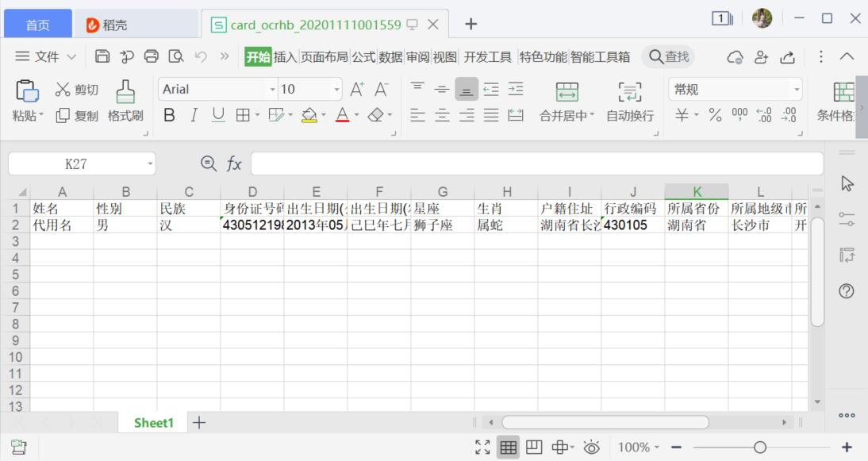
Task: Click the Save icon in quick access bar
Action: pos(102,56)
